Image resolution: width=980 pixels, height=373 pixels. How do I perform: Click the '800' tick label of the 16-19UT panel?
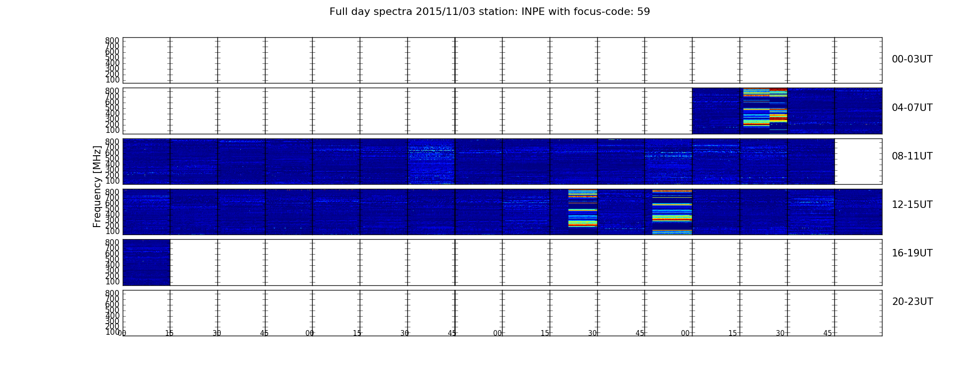point(112,243)
